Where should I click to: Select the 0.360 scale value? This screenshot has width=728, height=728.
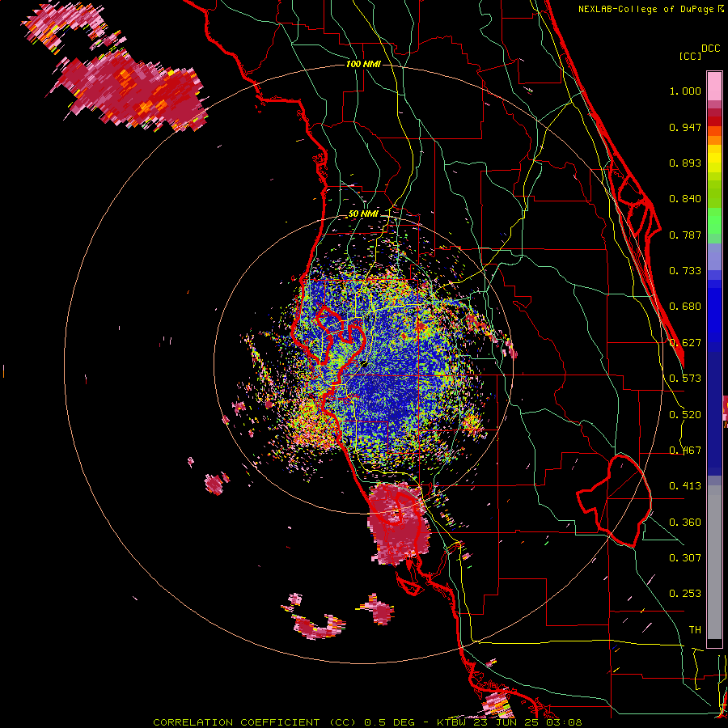pyautogui.click(x=685, y=523)
